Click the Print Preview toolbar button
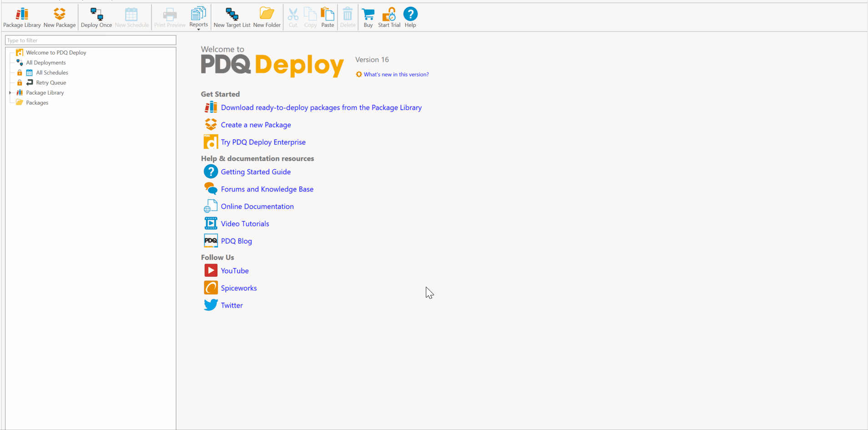Screen dimensions: 868x430 tap(170, 18)
